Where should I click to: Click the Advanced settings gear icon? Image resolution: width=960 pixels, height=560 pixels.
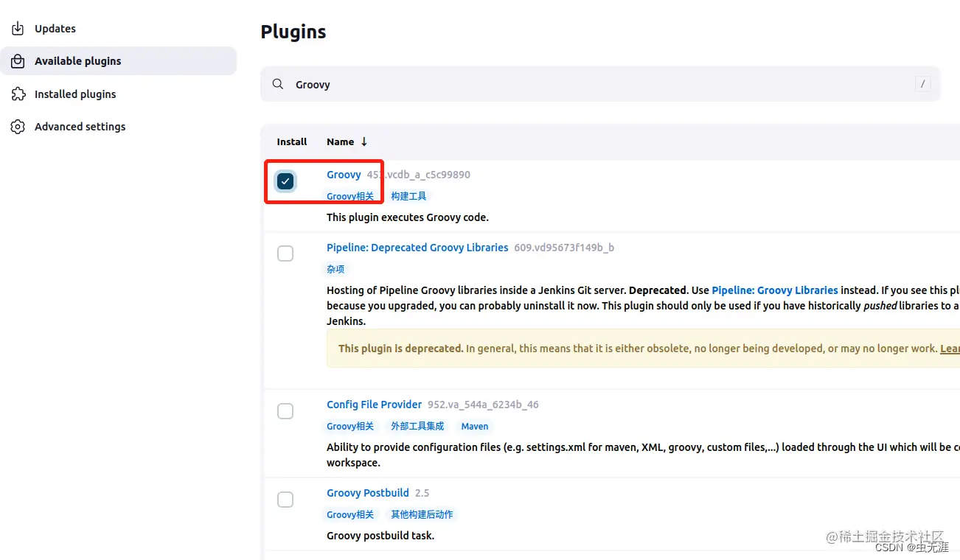[18, 127]
